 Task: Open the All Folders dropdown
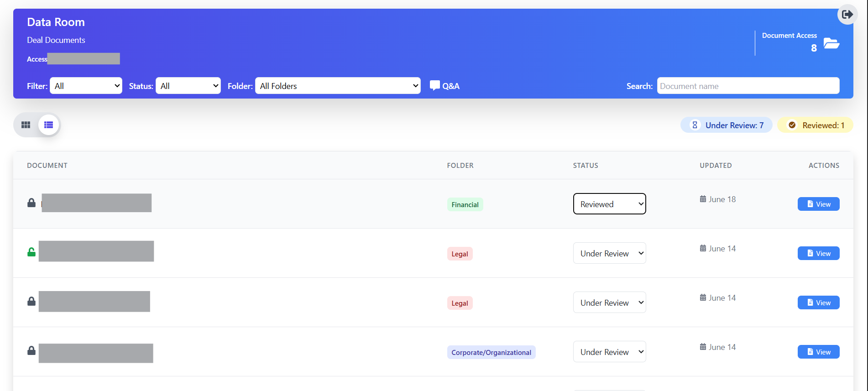(338, 86)
